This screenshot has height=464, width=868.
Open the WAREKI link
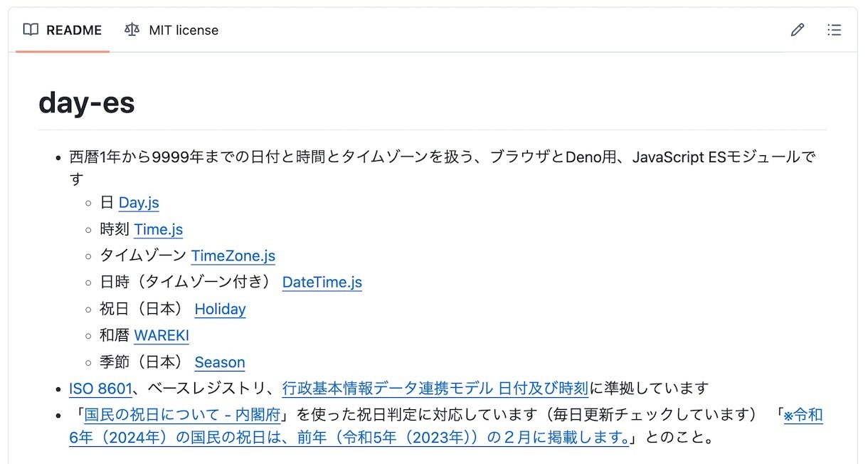[x=162, y=335]
